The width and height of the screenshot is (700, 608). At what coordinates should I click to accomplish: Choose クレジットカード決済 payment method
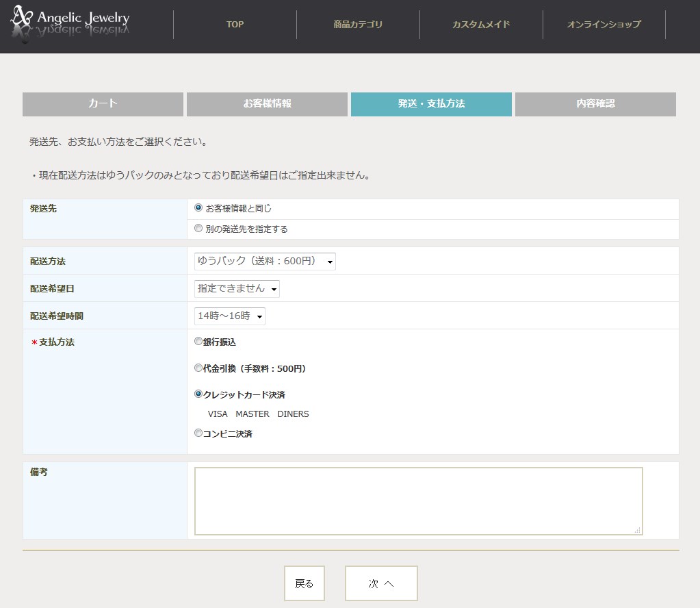198,394
